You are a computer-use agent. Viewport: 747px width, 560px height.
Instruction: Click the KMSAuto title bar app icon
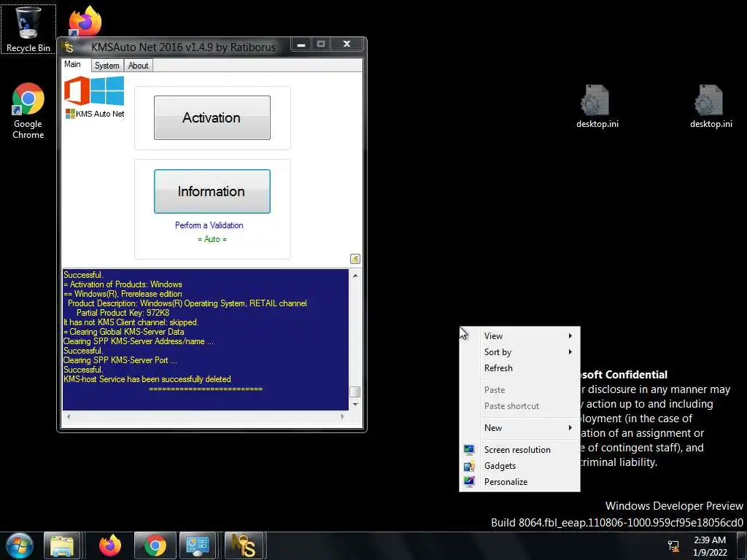(69, 47)
